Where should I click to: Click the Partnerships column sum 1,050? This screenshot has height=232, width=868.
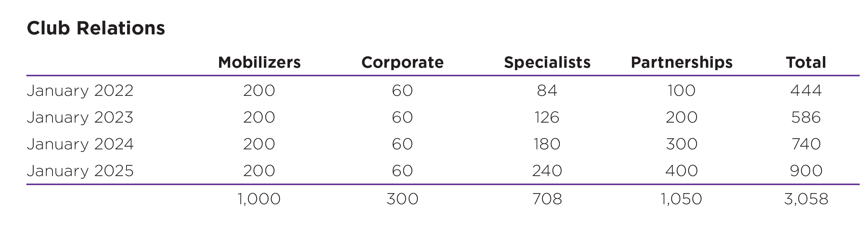pos(682,199)
